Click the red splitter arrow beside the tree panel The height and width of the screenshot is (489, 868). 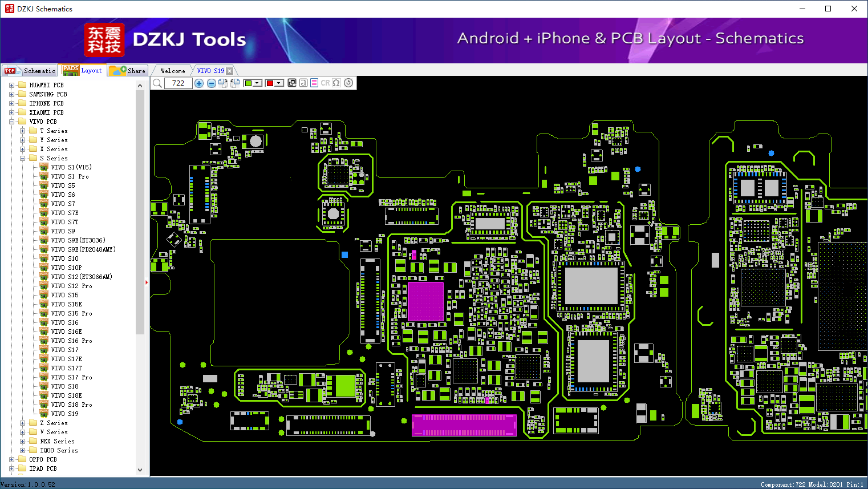(147, 282)
